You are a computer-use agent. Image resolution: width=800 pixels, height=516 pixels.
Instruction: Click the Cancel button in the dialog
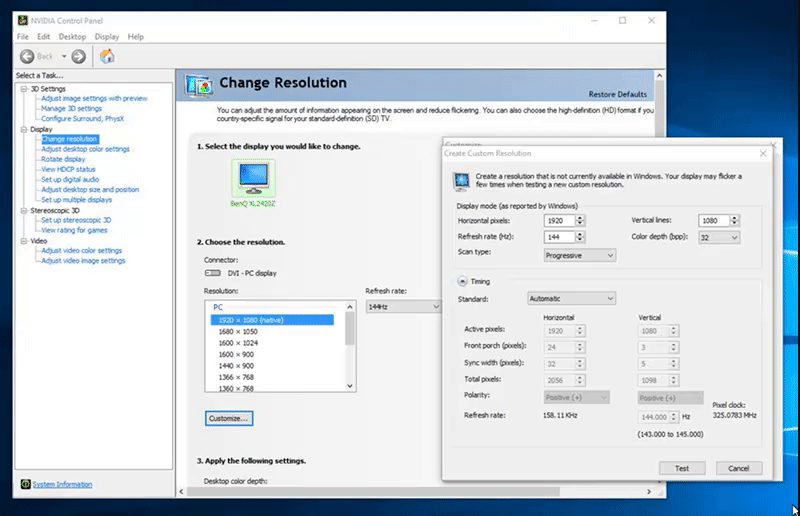point(739,468)
